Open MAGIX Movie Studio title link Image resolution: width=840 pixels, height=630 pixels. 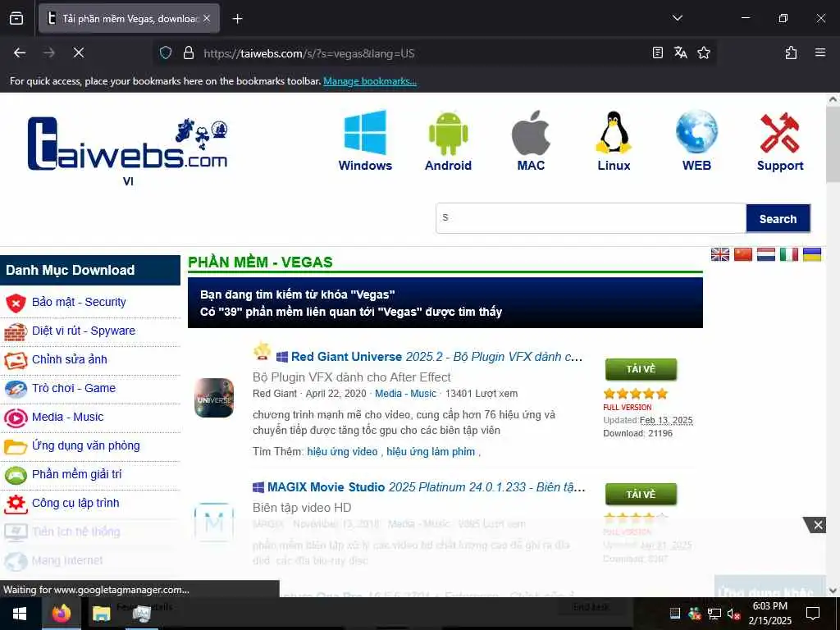click(x=427, y=487)
